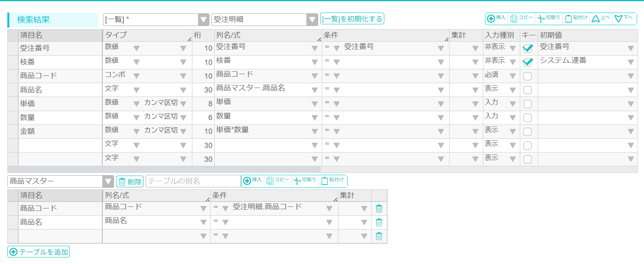Open the 商品マスター table selector dropdown
The width and height of the screenshot is (644, 264).
[108, 181]
